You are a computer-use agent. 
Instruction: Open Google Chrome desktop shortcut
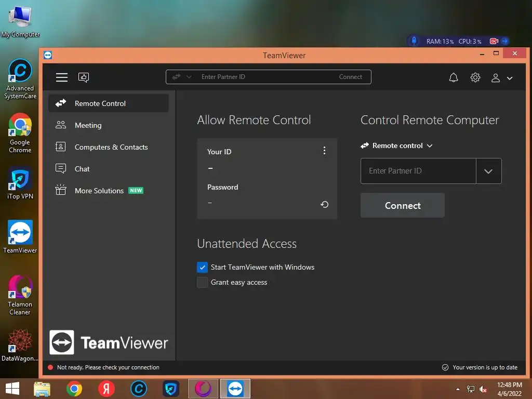click(20, 133)
